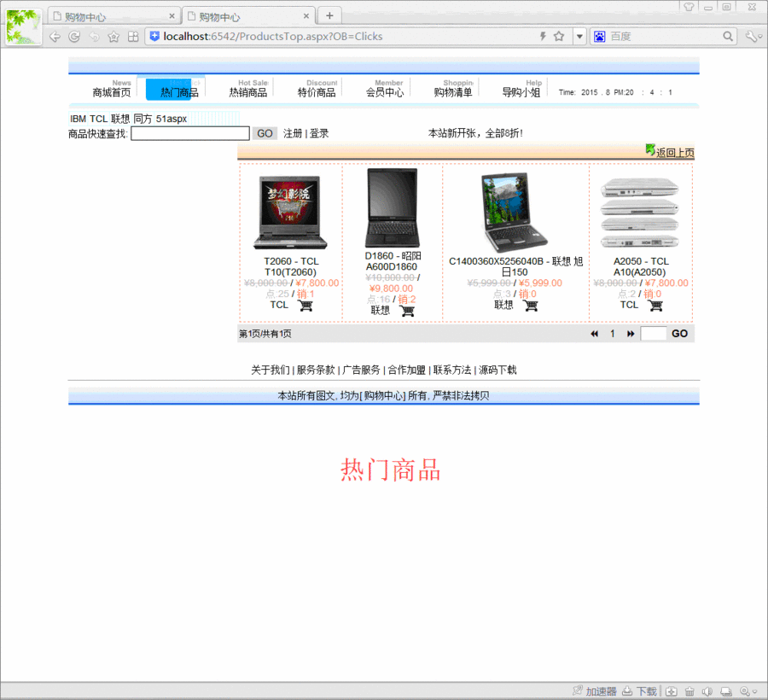Click the browser back navigation arrow
Image resolution: width=768 pixels, height=700 pixels.
(53, 36)
